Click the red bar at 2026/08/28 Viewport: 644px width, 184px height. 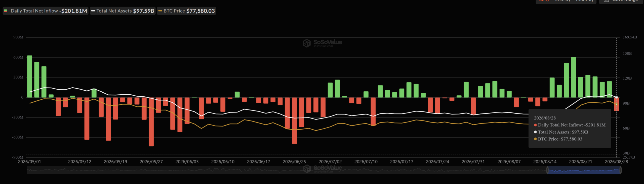tap(616, 104)
